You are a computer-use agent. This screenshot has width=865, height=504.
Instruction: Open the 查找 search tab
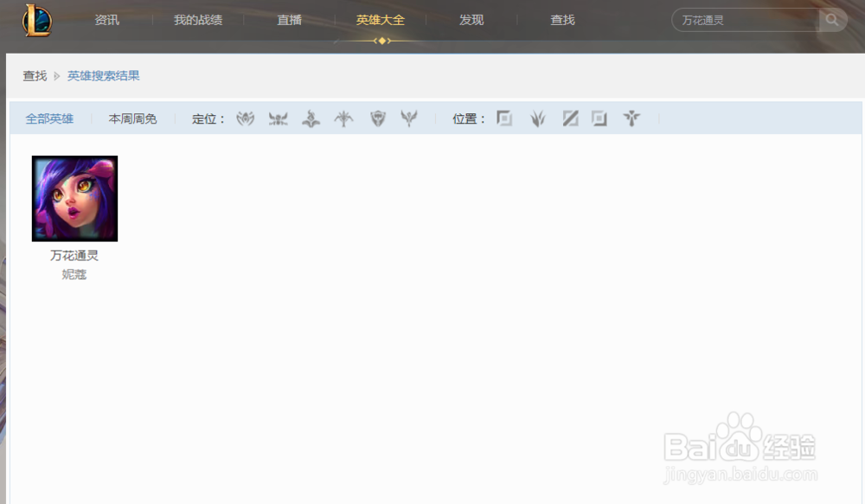(563, 21)
